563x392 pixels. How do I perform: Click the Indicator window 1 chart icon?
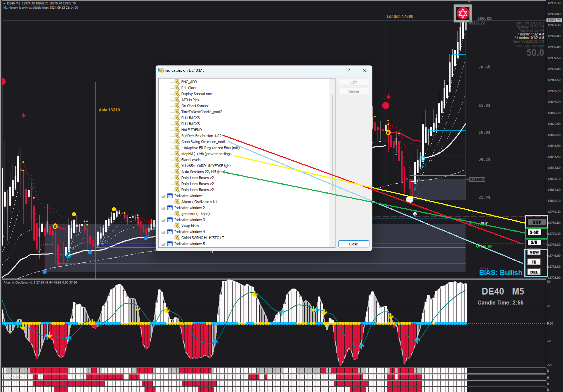coord(170,196)
